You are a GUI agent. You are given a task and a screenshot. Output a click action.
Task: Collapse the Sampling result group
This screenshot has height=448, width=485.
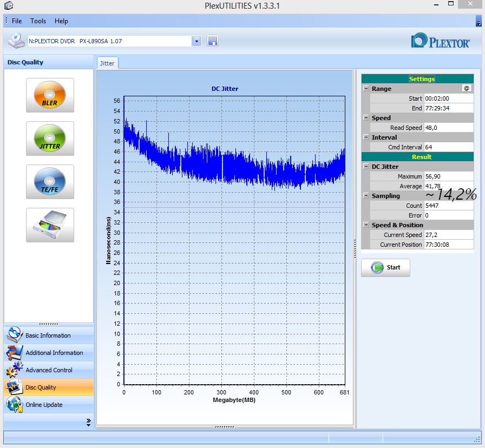coord(366,196)
